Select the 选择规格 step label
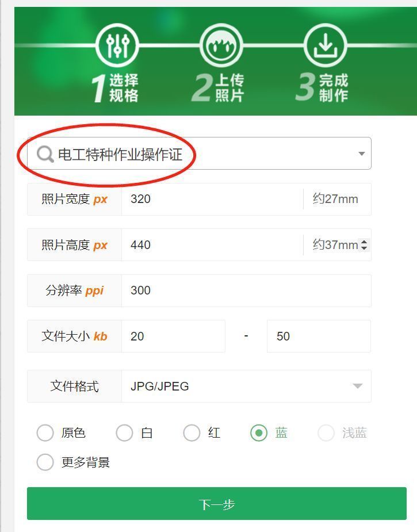Viewport: 417px width, 532px height. 124,88
